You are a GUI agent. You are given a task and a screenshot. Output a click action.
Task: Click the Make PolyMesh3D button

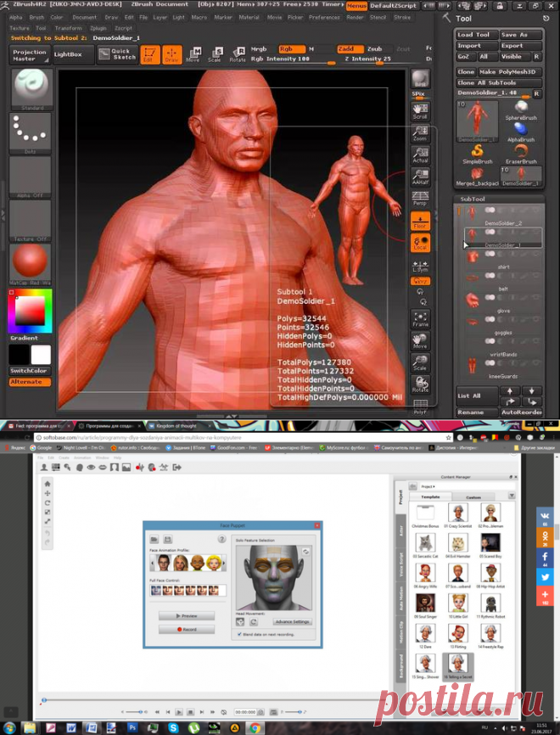[x=510, y=72]
